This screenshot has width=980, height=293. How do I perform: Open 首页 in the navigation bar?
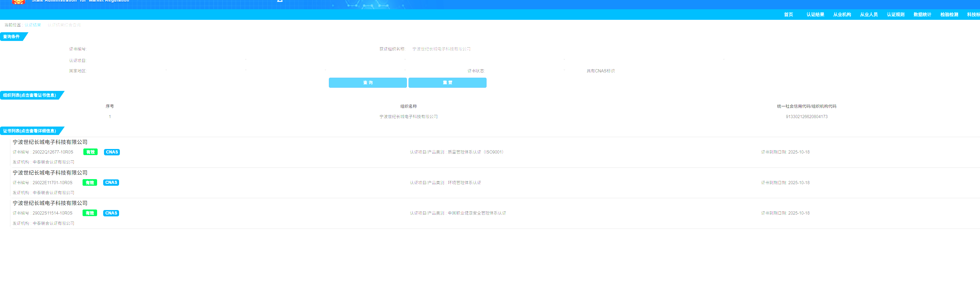coord(788,15)
